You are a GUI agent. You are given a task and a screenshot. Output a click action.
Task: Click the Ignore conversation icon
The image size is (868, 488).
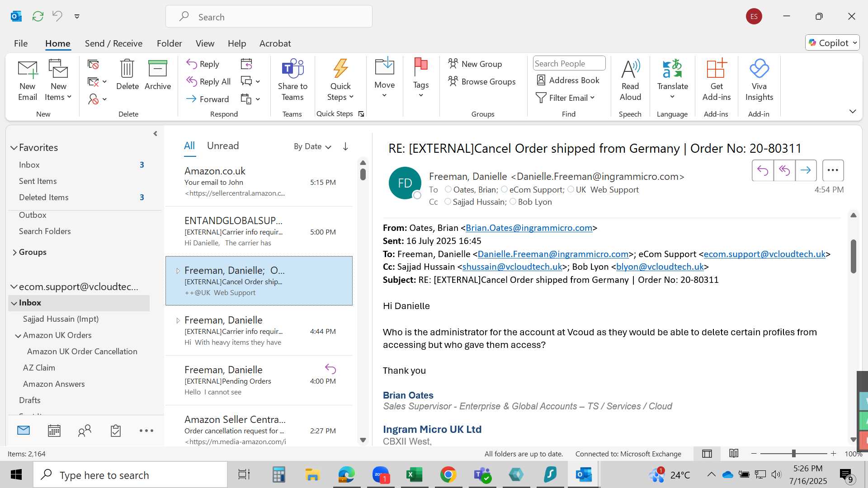[93, 65]
